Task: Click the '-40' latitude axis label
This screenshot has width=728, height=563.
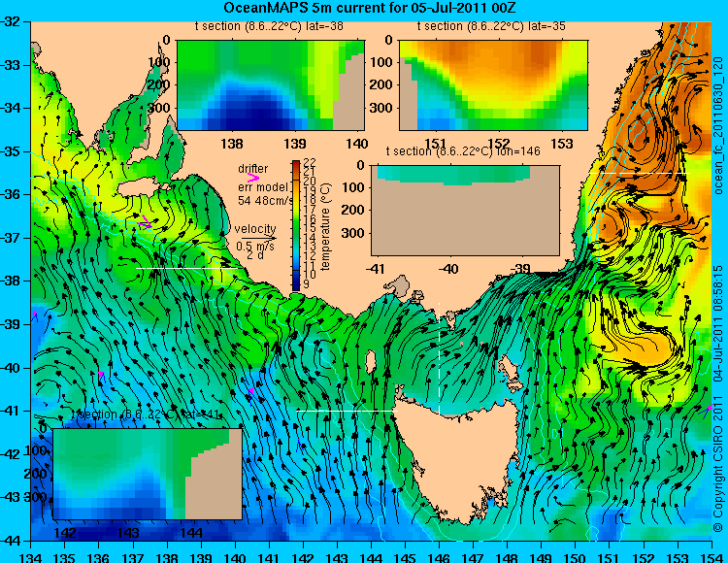Action: (x=9, y=368)
